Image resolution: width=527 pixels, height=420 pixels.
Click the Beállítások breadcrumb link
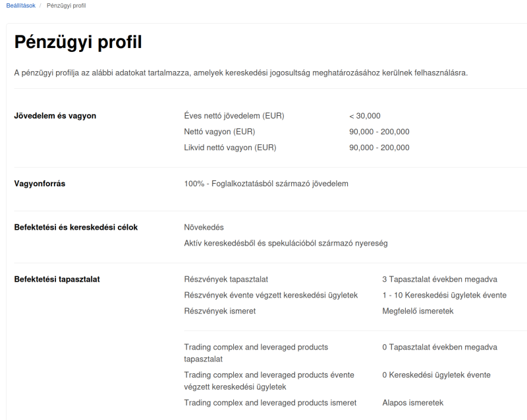pyautogui.click(x=20, y=5)
